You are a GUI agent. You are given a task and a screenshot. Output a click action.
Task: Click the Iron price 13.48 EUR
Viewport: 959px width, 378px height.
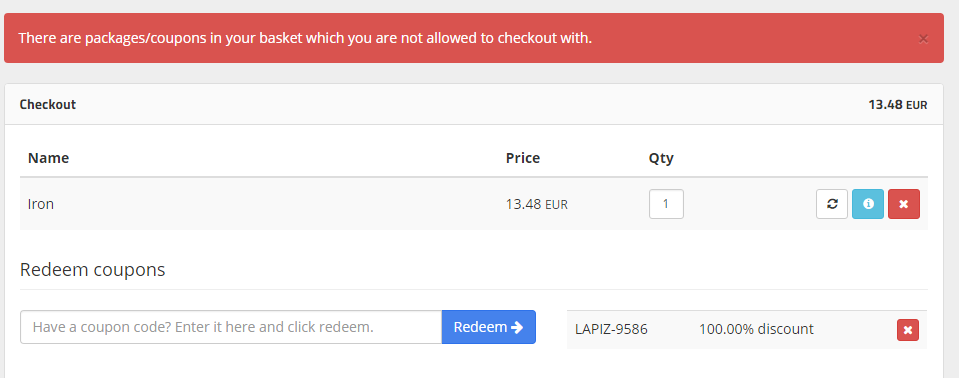(536, 204)
